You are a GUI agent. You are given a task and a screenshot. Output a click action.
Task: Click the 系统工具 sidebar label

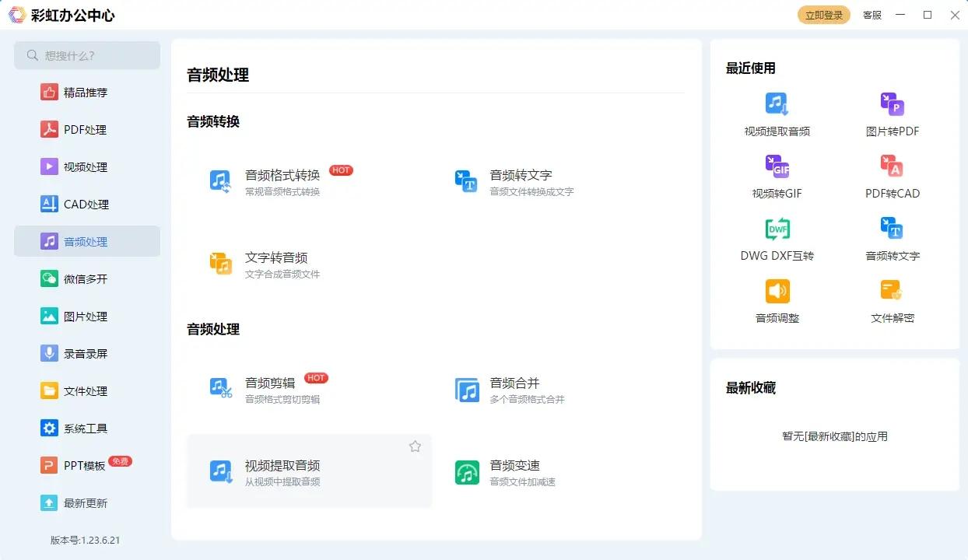[x=86, y=429]
